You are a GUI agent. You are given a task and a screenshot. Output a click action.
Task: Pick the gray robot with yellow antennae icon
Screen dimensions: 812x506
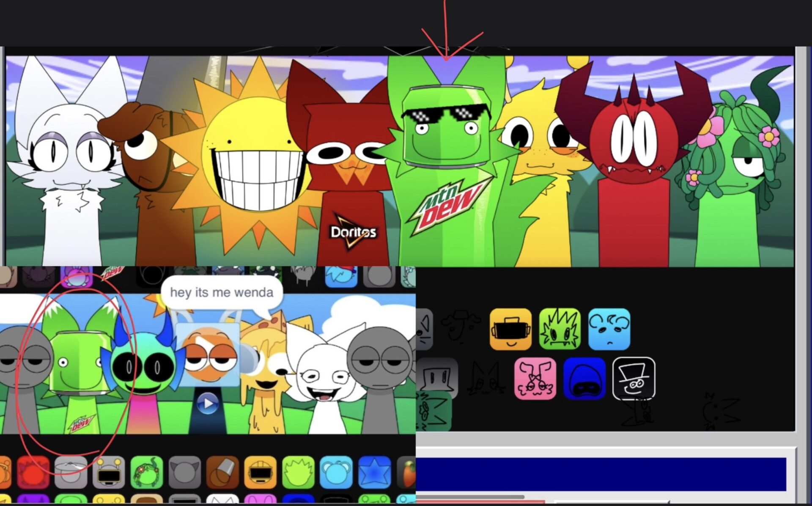point(109,472)
